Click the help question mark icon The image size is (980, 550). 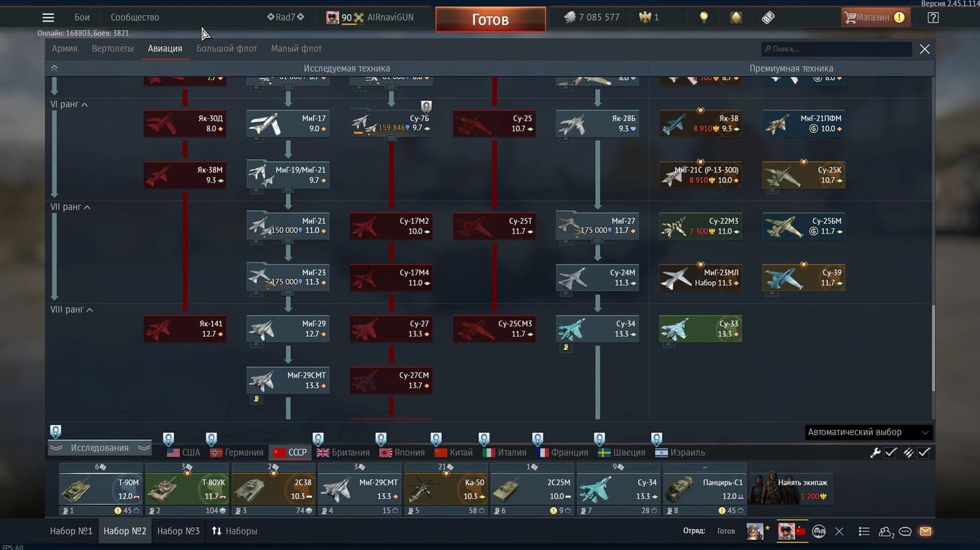[x=933, y=18]
